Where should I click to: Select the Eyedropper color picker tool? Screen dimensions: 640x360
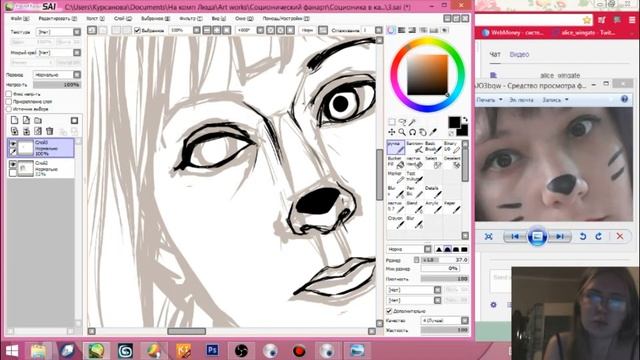pyautogui.click(x=433, y=132)
